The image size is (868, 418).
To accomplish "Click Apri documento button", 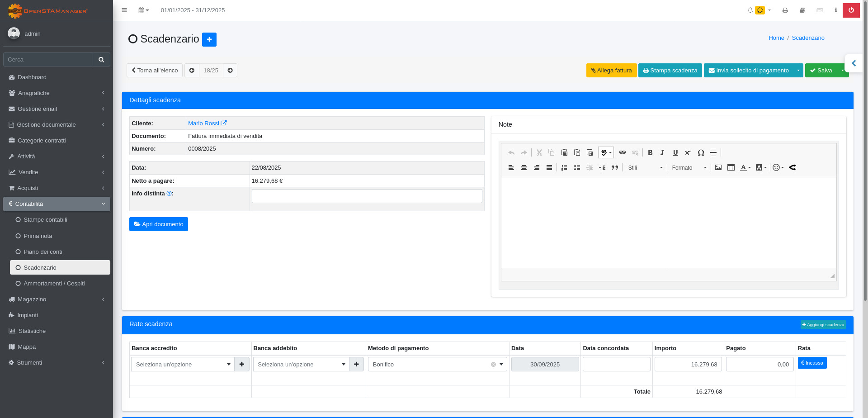I will pyautogui.click(x=159, y=224).
